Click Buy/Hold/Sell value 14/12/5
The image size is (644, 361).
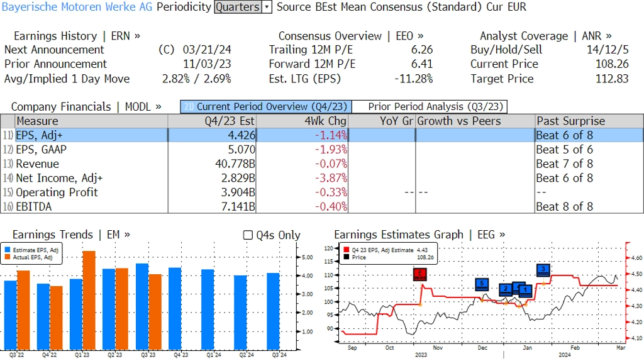click(x=608, y=50)
